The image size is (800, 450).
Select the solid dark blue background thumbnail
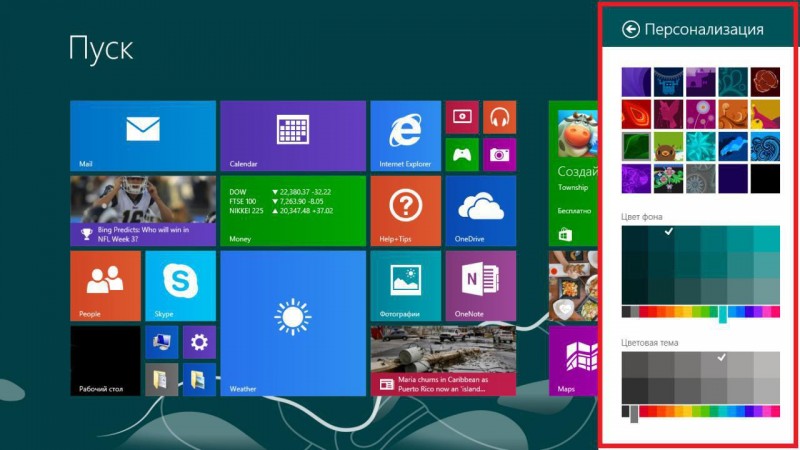pyautogui.click(x=733, y=179)
